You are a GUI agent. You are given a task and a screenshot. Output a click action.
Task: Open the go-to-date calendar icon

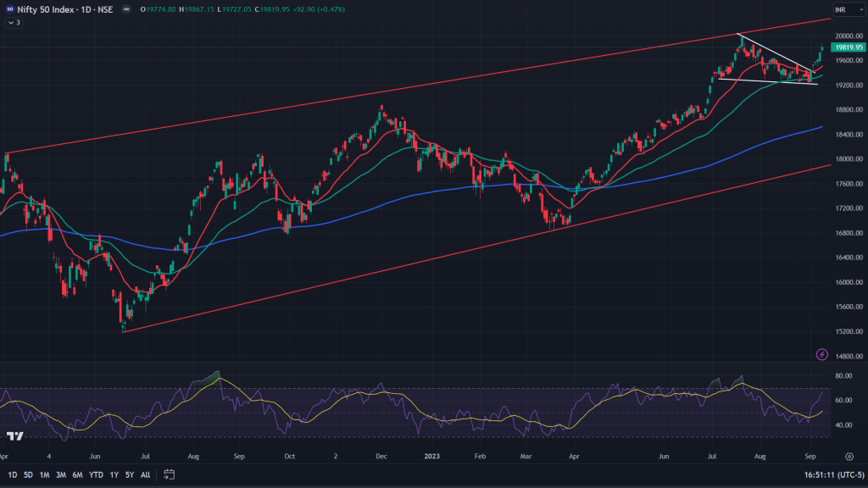pyautogui.click(x=170, y=474)
